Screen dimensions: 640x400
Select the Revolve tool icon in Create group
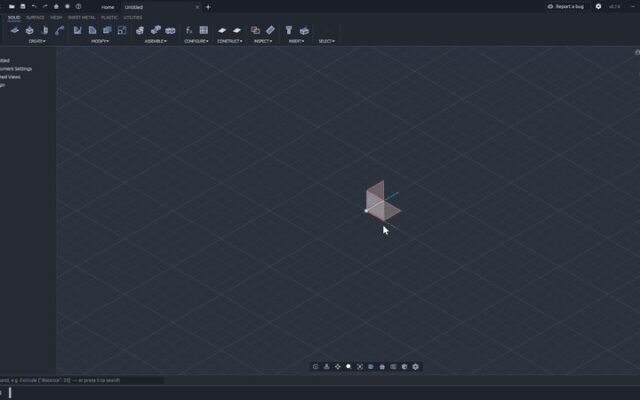45,30
